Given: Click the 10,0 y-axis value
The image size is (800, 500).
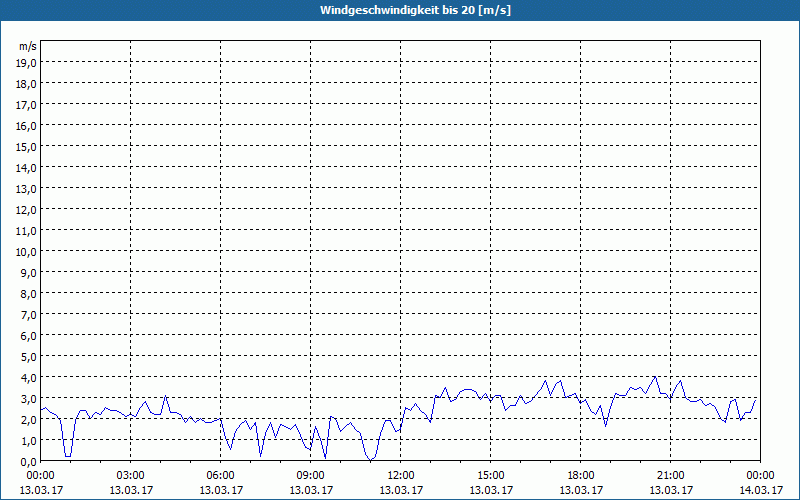Looking at the screenshot, I should coord(28,252).
